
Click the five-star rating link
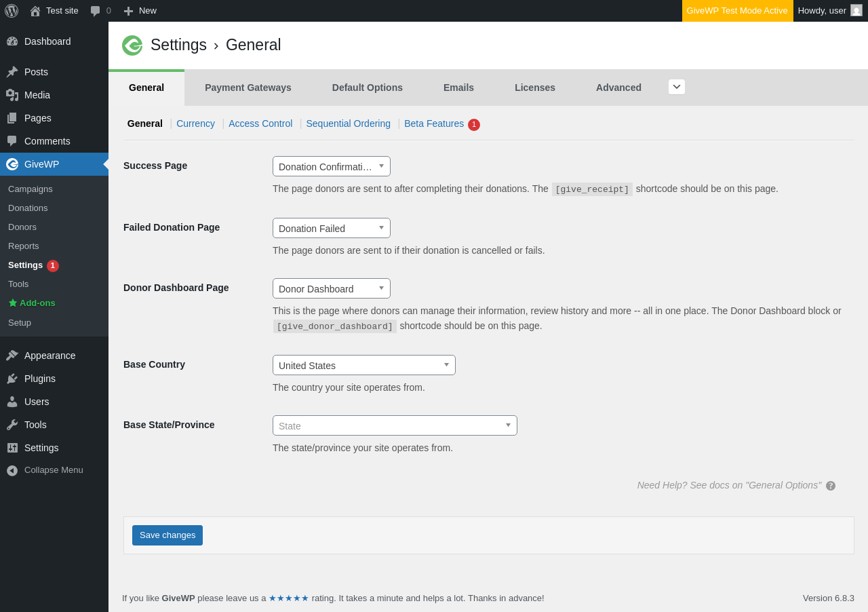click(289, 598)
